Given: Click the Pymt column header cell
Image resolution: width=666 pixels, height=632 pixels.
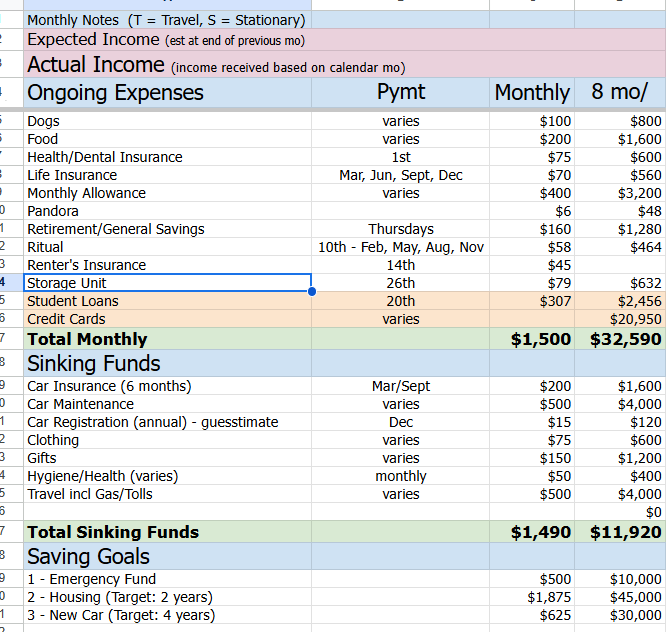Looking at the screenshot, I should pyautogui.click(x=400, y=93).
